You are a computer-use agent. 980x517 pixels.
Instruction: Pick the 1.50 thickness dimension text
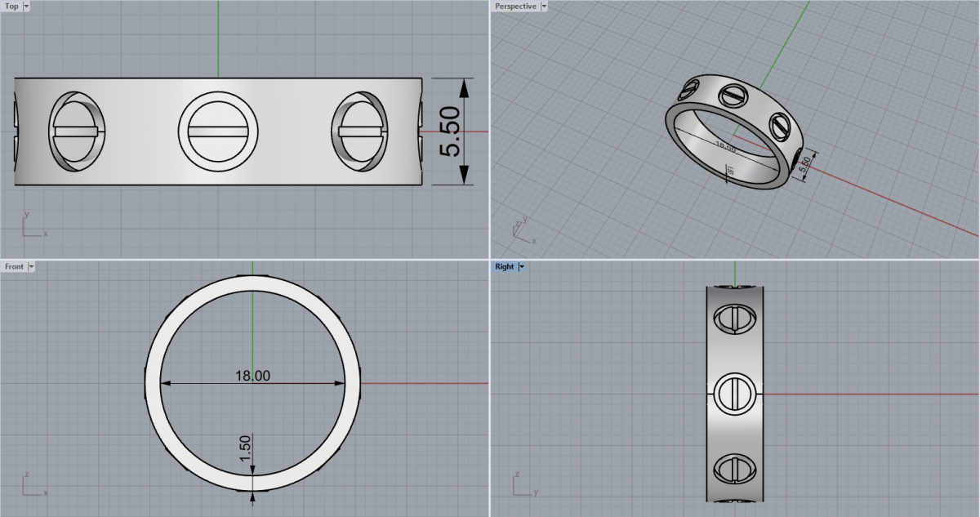pyautogui.click(x=245, y=448)
